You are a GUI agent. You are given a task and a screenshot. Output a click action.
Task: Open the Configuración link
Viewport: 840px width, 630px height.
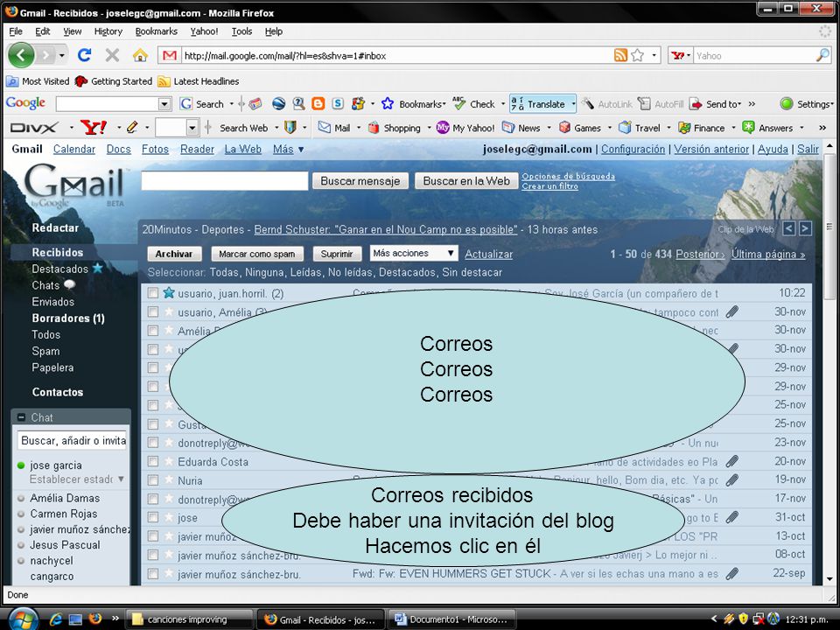[633, 149]
